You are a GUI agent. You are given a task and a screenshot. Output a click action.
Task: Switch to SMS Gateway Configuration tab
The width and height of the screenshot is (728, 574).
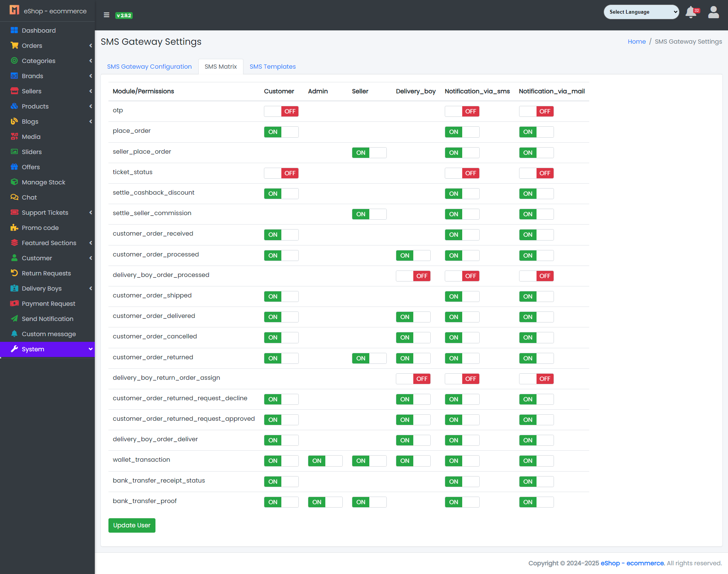(149, 67)
